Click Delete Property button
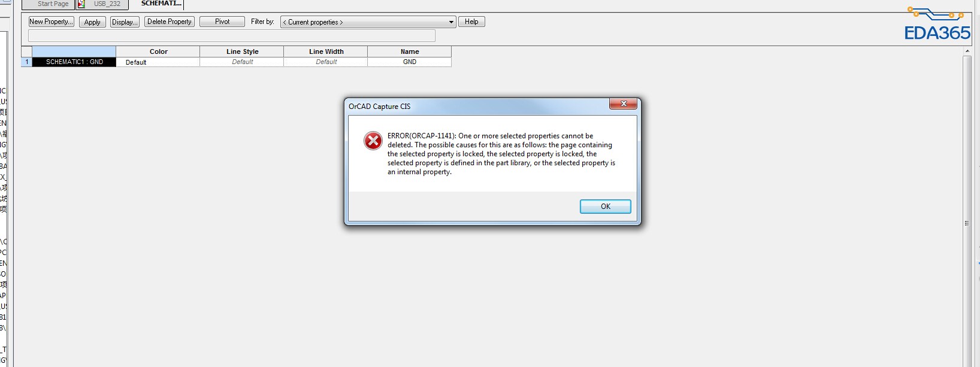980x367 pixels. (170, 22)
